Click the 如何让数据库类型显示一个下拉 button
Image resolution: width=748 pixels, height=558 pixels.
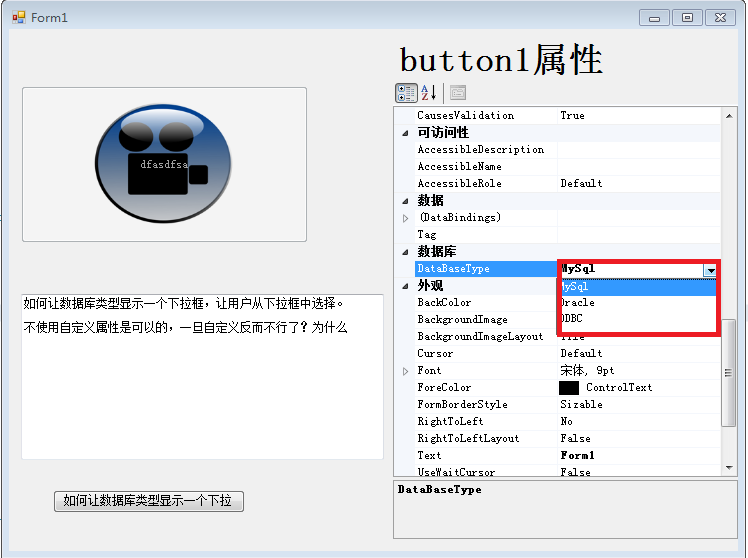click(x=149, y=501)
